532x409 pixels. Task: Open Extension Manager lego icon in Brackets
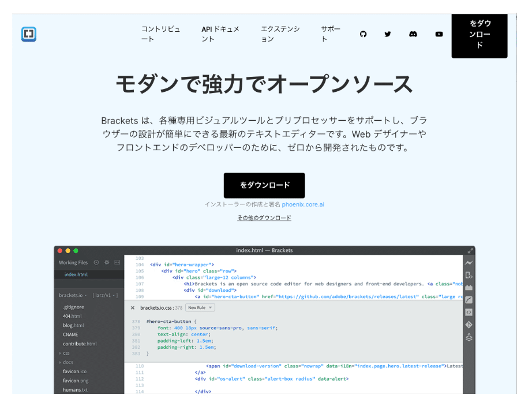tap(469, 287)
